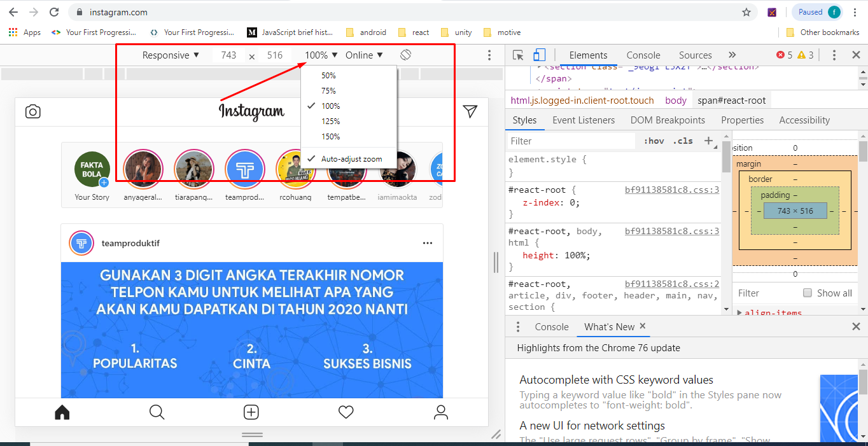Select 75% zoom level

[x=349, y=90]
